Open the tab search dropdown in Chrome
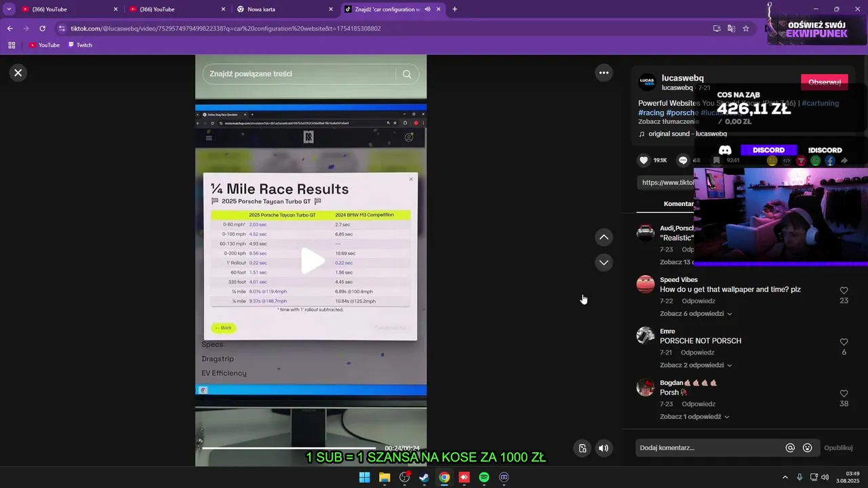868x488 pixels. [9, 9]
